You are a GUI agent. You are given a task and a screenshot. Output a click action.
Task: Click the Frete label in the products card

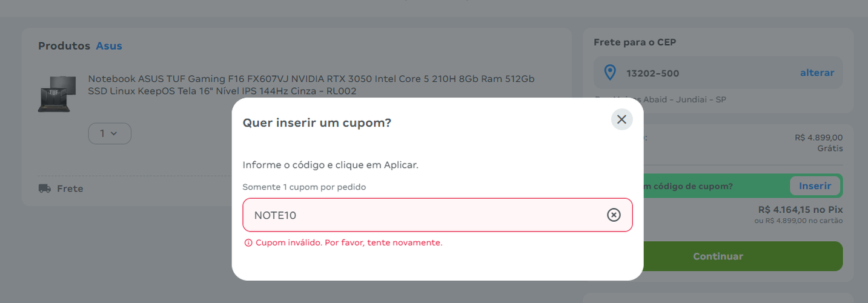[x=70, y=188]
